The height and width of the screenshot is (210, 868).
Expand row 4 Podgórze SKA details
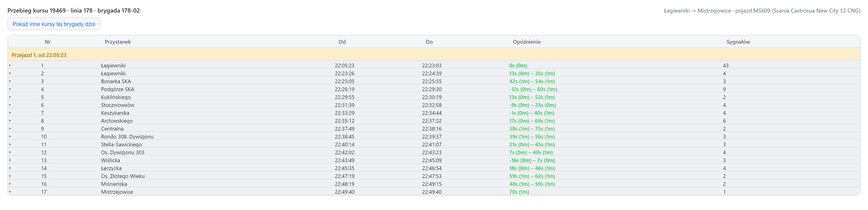tap(10, 89)
